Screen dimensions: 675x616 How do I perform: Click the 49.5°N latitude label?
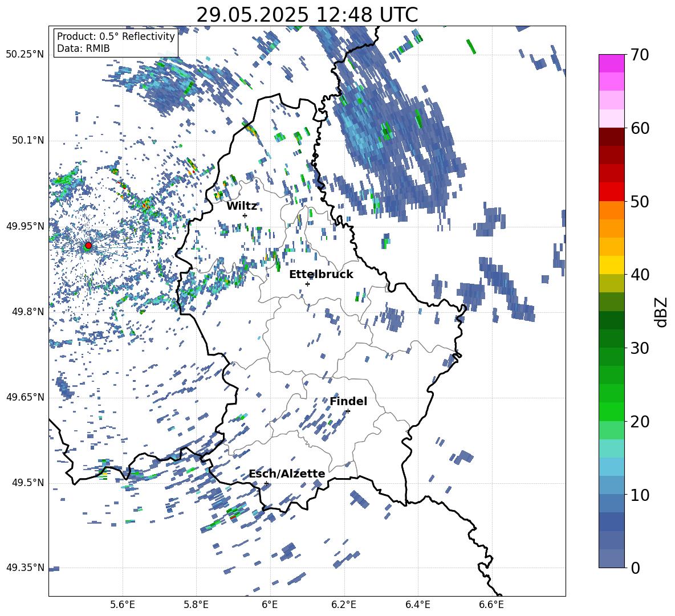[x=29, y=483]
